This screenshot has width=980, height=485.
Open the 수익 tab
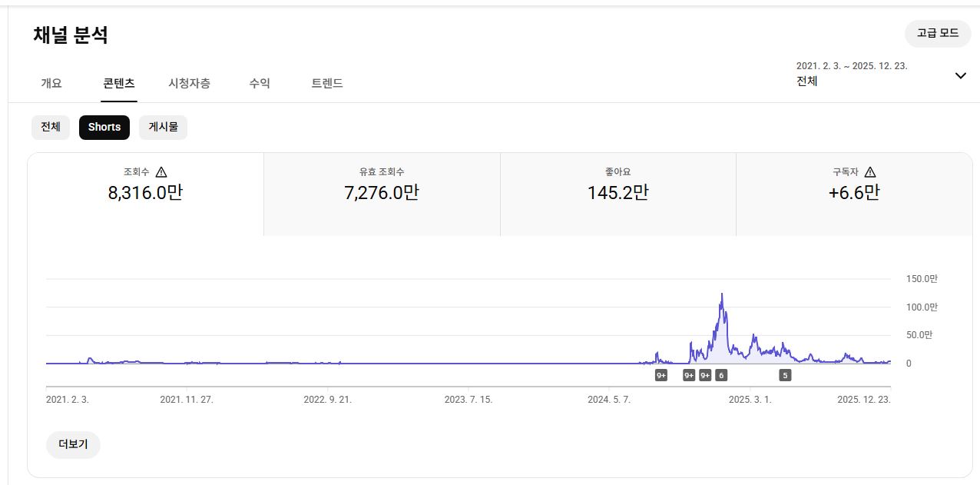(x=260, y=83)
